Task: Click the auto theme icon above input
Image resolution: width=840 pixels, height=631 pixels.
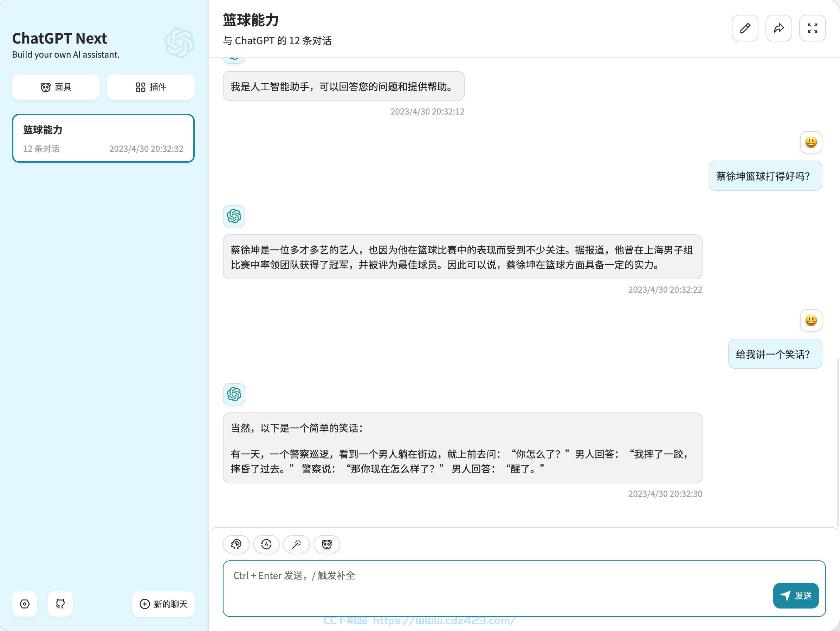Action: pyautogui.click(x=266, y=544)
